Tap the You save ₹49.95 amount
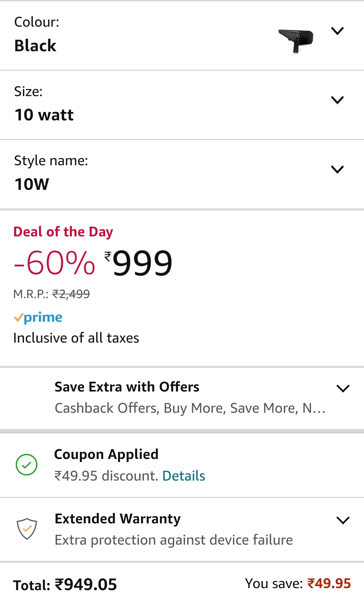 329,583
